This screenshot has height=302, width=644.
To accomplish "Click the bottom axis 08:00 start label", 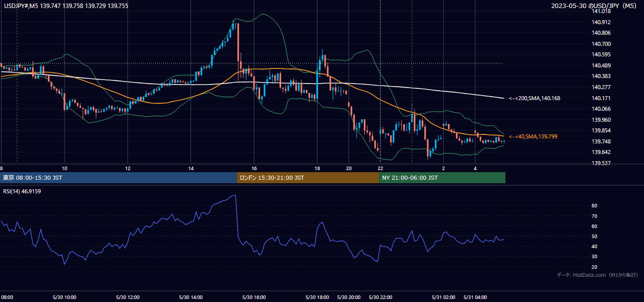I will click(x=7, y=297).
